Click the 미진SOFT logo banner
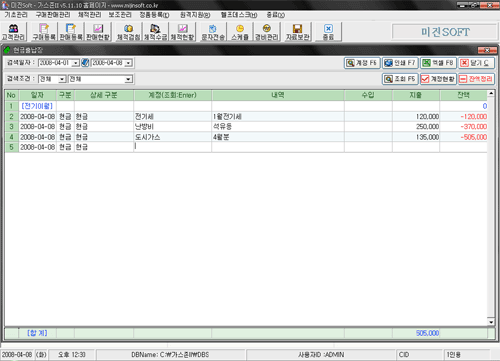The height and width of the screenshot is (361, 500). [445, 32]
